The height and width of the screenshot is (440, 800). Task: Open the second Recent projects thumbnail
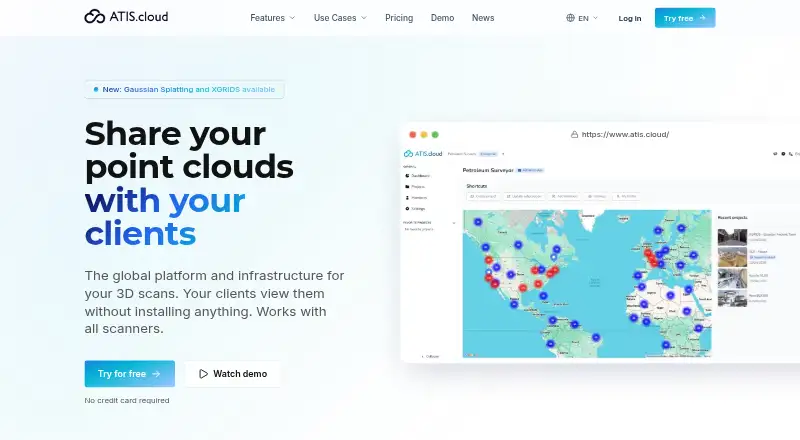pos(732,257)
